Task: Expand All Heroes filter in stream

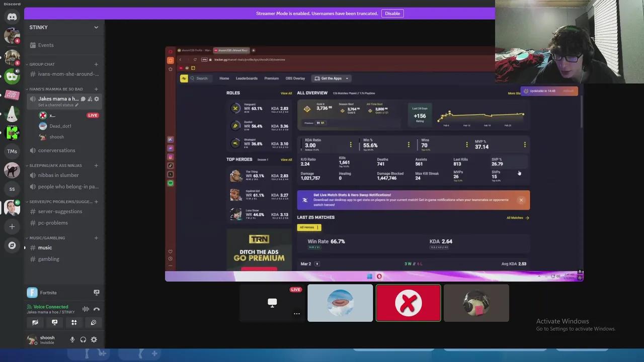Action: (x=309, y=227)
